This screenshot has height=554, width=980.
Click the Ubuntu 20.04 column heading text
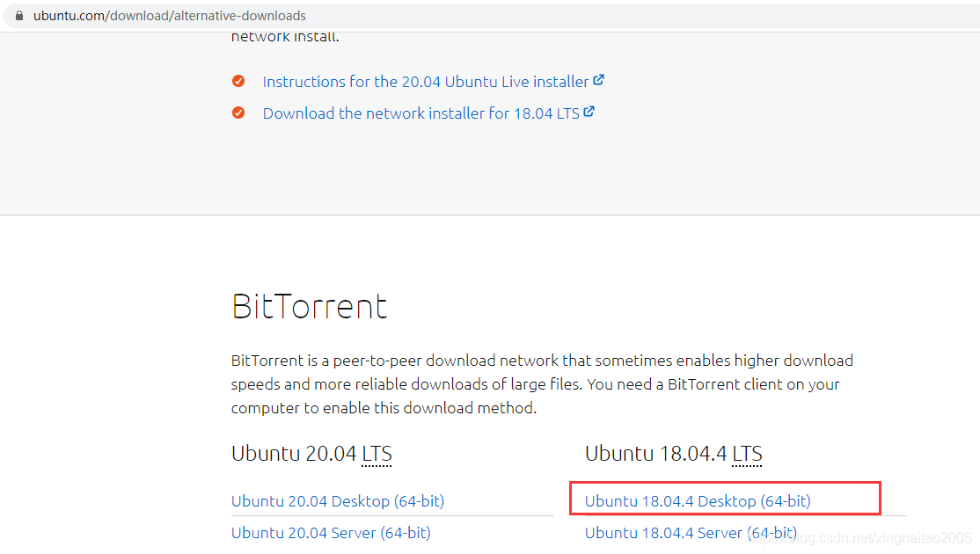pyautogui.click(x=294, y=454)
